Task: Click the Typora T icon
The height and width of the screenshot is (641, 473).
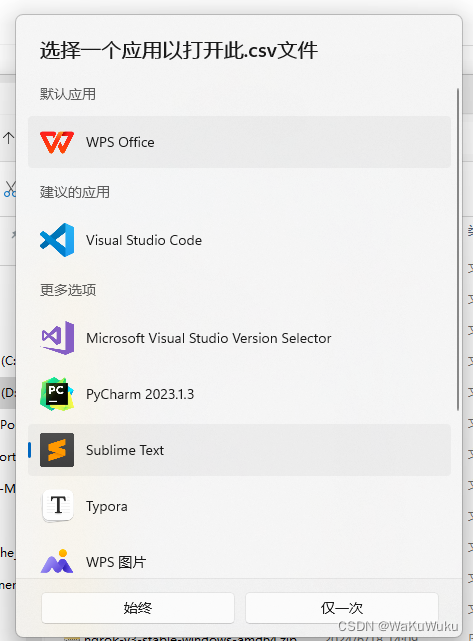Action: click(x=58, y=506)
